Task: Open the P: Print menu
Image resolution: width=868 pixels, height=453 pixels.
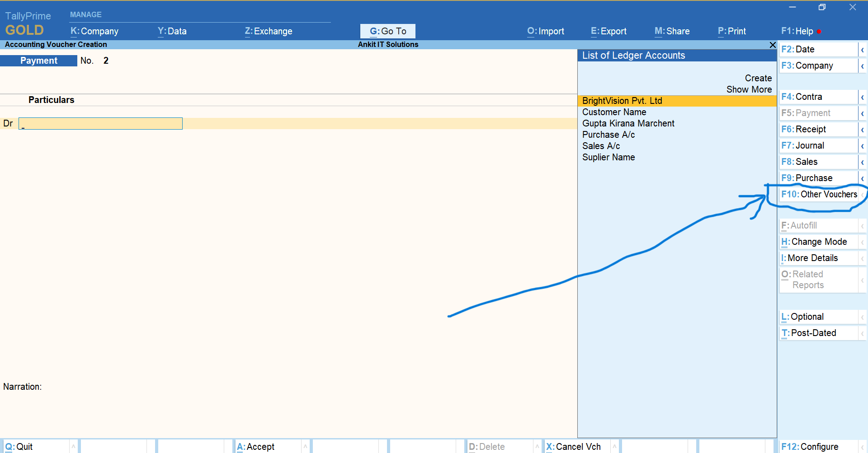Action: [732, 31]
